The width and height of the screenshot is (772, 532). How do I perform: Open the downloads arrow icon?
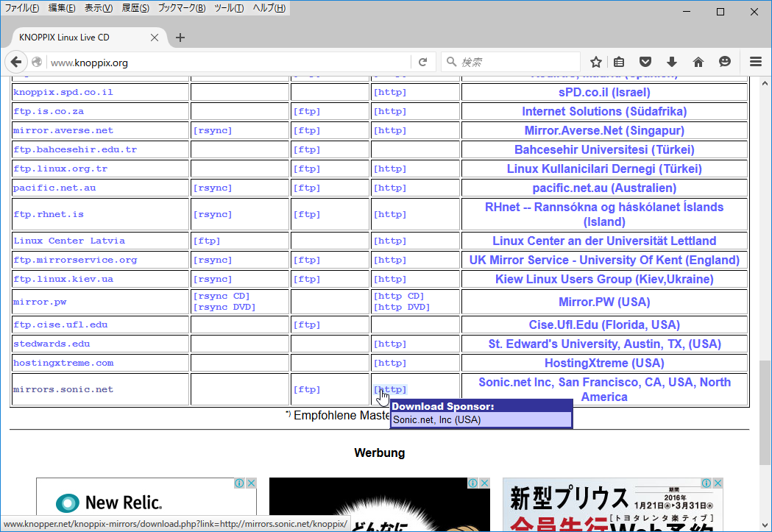tap(672, 62)
